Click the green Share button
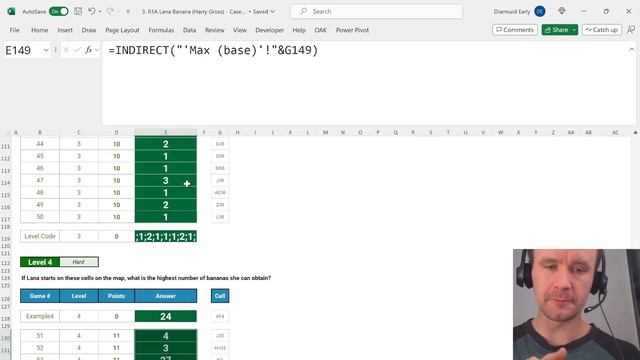 tap(556, 30)
